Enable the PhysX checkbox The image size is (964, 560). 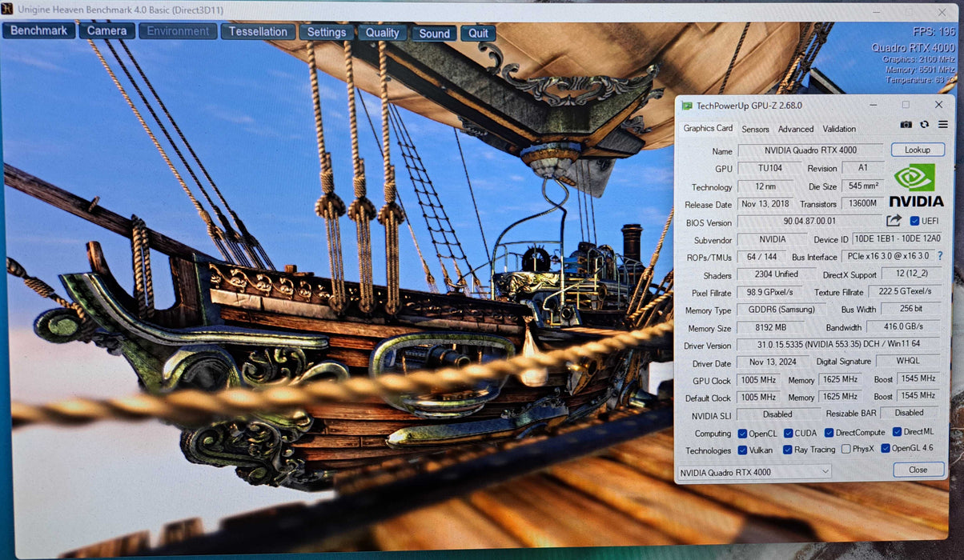846,449
